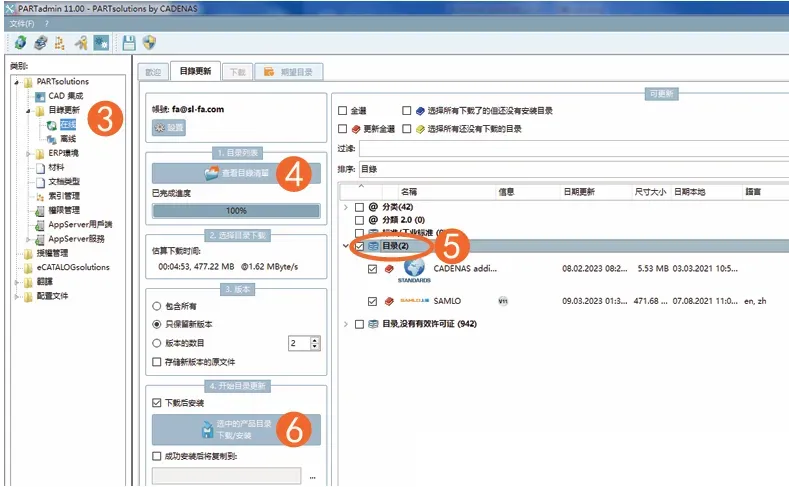Image resolution: width=789 pixels, height=487 pixels.
Task: Uncheck the SAMLO row checkbox
Action: pyautogui.click(x=372, y=301)
